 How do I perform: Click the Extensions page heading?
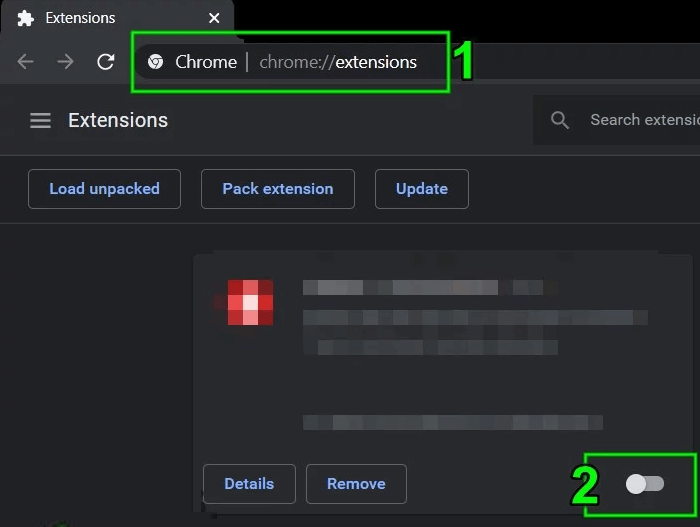pyautogui.click(x=118, y=121)
